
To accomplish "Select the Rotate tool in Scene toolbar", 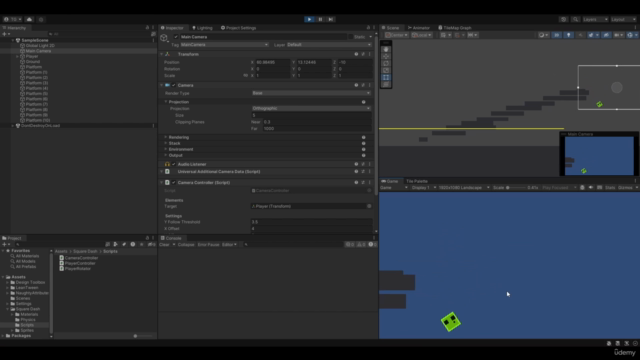I will pyautogui.click(x=386, y=63).
